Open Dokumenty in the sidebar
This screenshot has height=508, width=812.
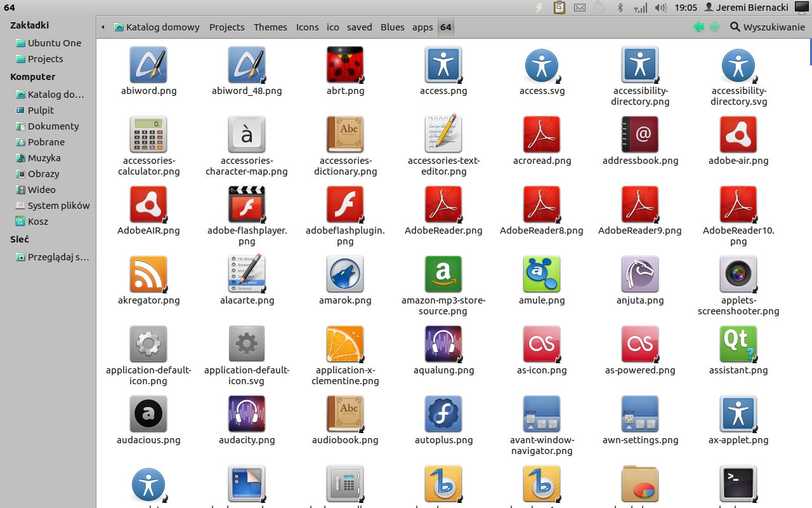click(48, 126)
